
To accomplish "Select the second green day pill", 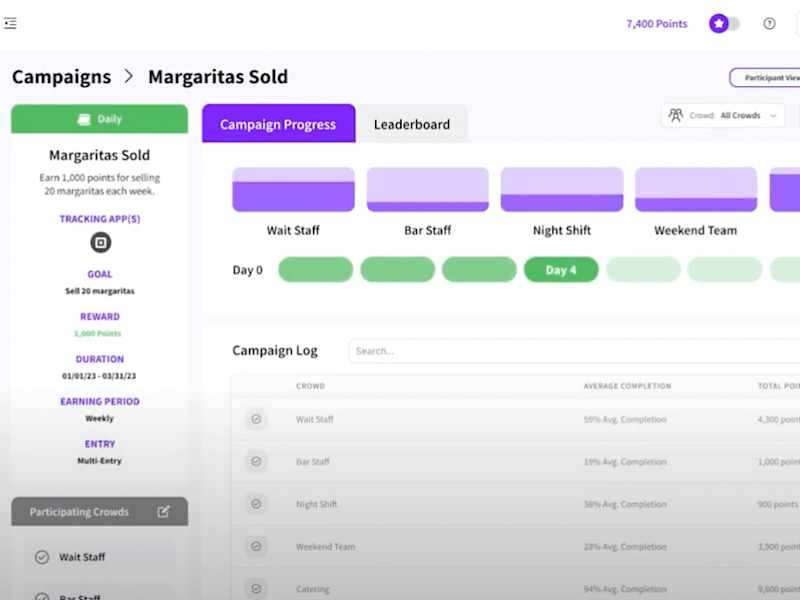I will pos(397,269).
